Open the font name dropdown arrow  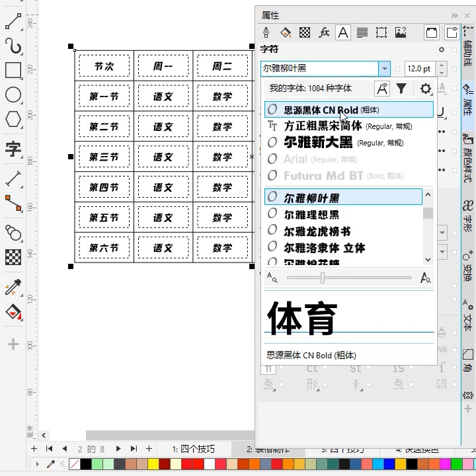(384, 69)
